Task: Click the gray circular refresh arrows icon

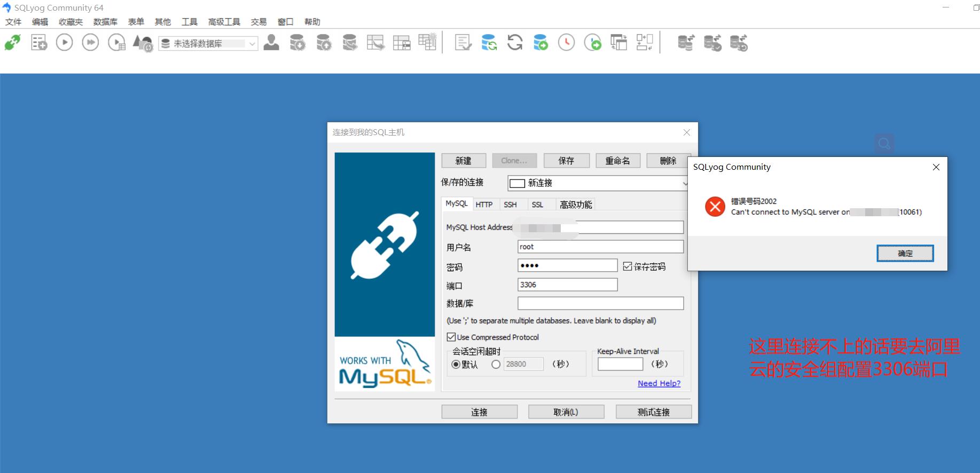Action: coord(515,43)
